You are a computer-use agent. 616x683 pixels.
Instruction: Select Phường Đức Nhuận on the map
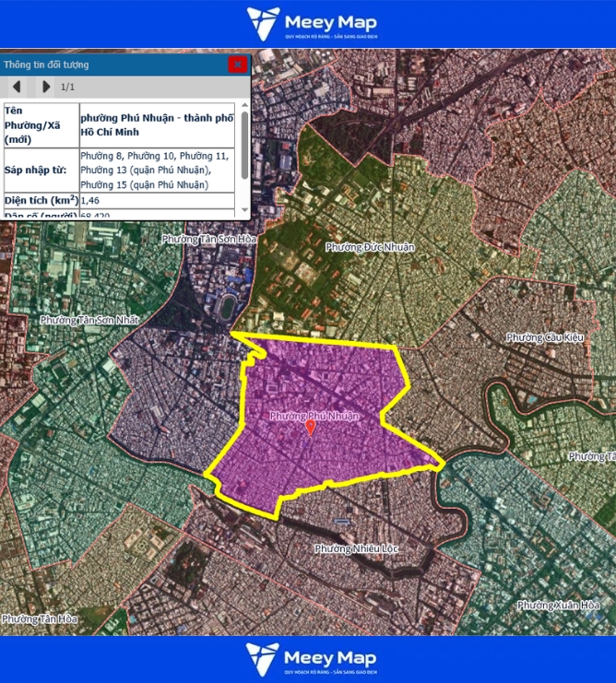(x=371, y=247)
